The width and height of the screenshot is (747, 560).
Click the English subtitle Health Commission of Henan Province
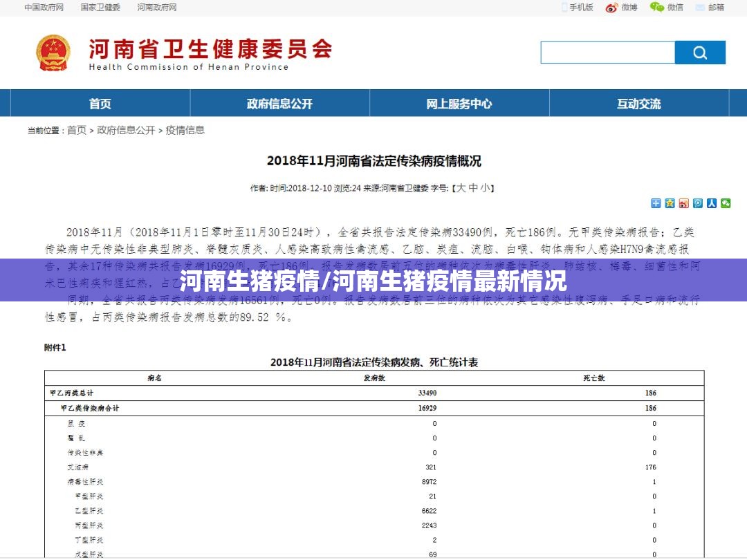[189, 67]
